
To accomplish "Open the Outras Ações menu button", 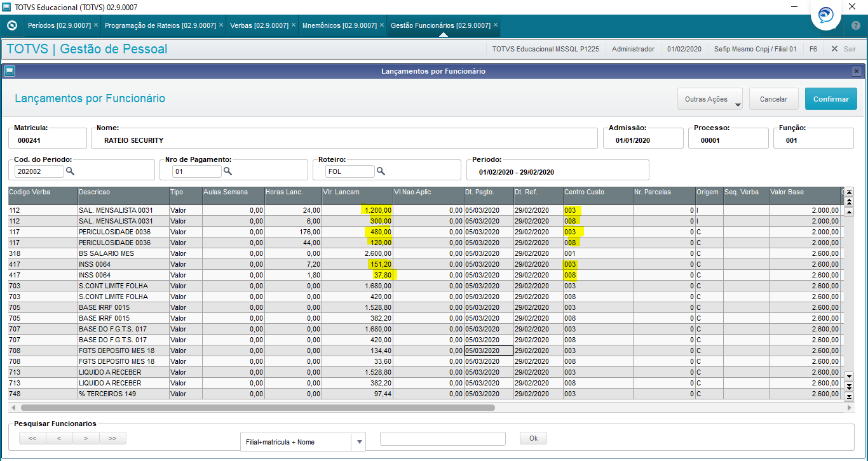I will [710, 99].
